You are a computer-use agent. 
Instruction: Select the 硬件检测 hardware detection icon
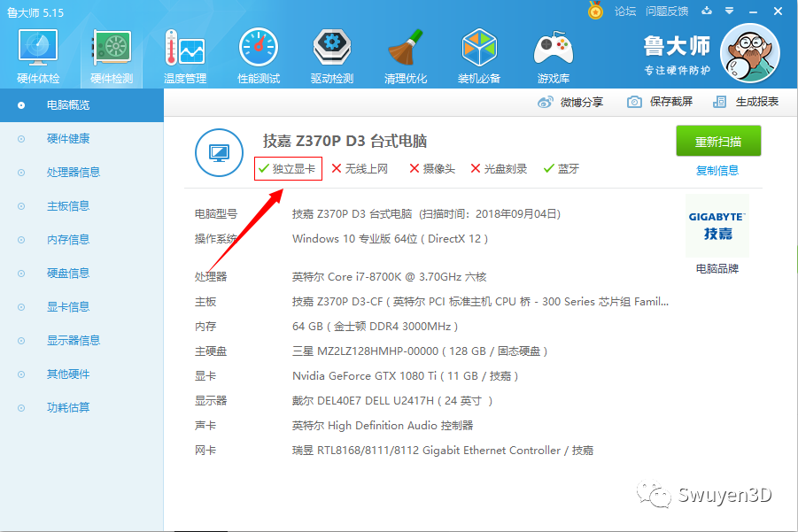point(112,56)
